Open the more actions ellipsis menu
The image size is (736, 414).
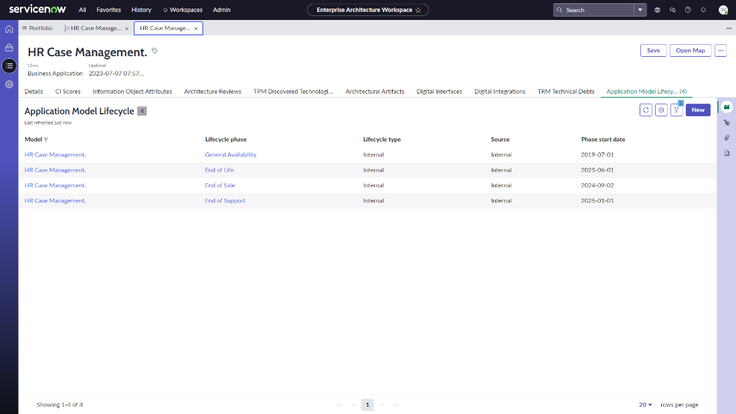721,50
